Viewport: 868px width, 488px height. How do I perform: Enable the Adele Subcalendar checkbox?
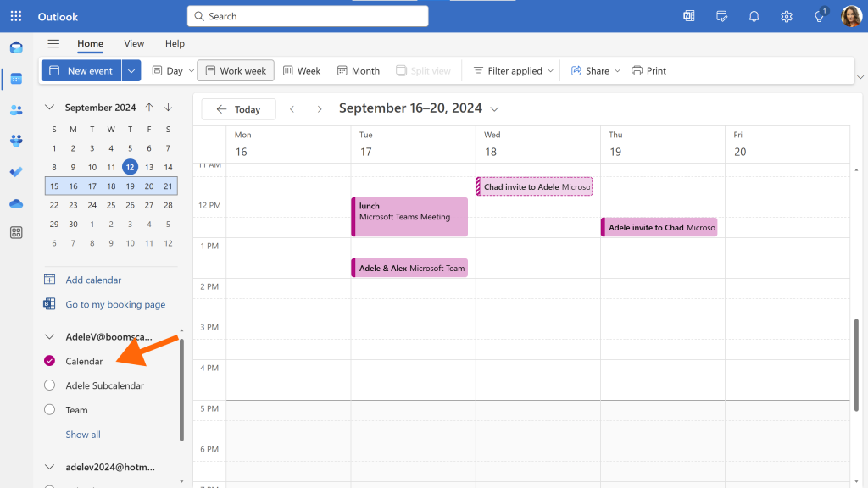tap(50, 385)
